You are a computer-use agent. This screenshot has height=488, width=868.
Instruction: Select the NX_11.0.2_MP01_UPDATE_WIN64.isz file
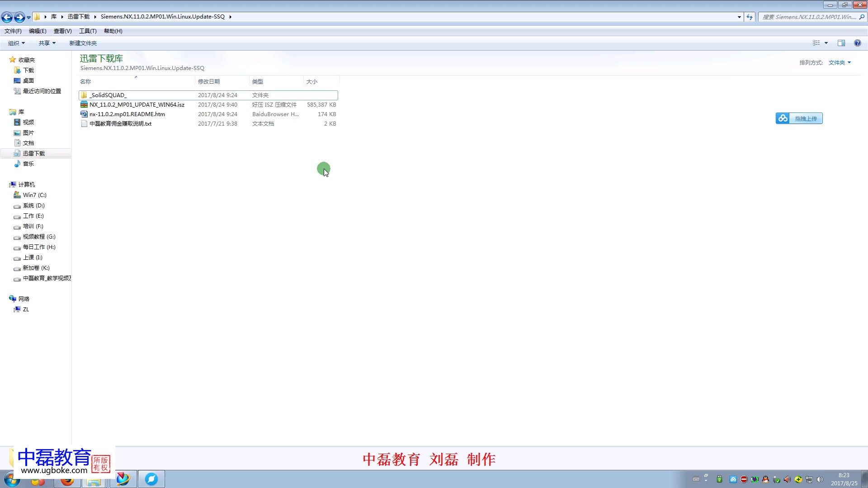pos(208,104)
